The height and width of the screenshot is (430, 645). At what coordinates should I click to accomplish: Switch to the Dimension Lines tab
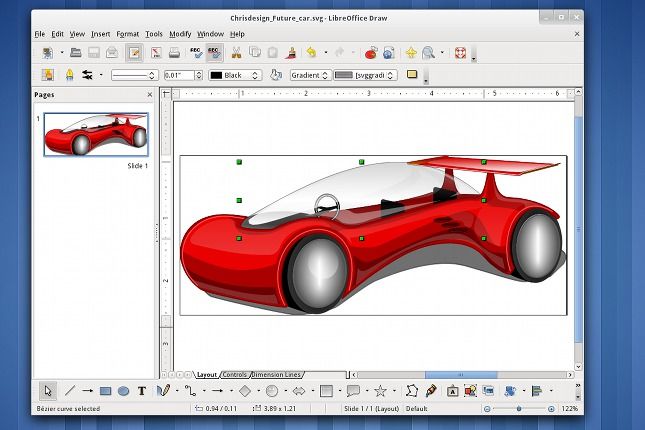pos(276,375)
